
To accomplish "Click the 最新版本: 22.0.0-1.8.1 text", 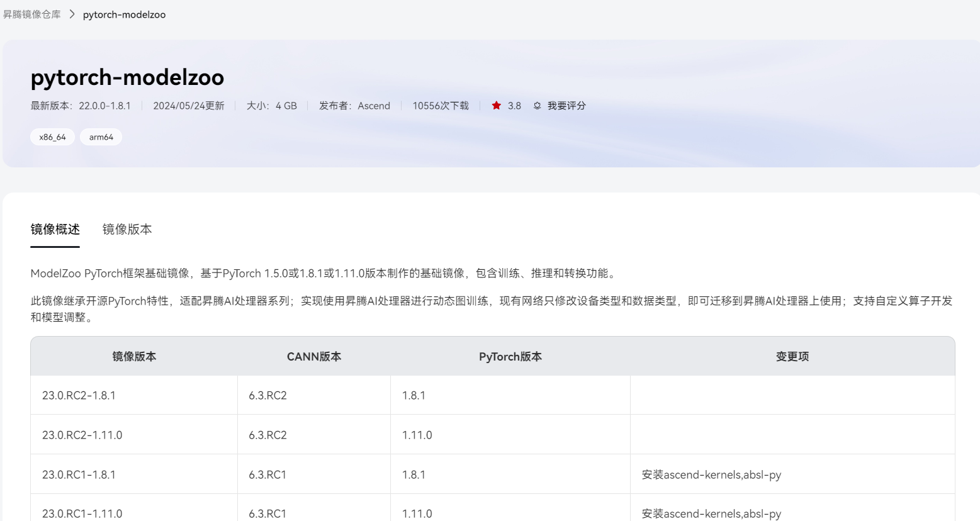I will [81, 106].
